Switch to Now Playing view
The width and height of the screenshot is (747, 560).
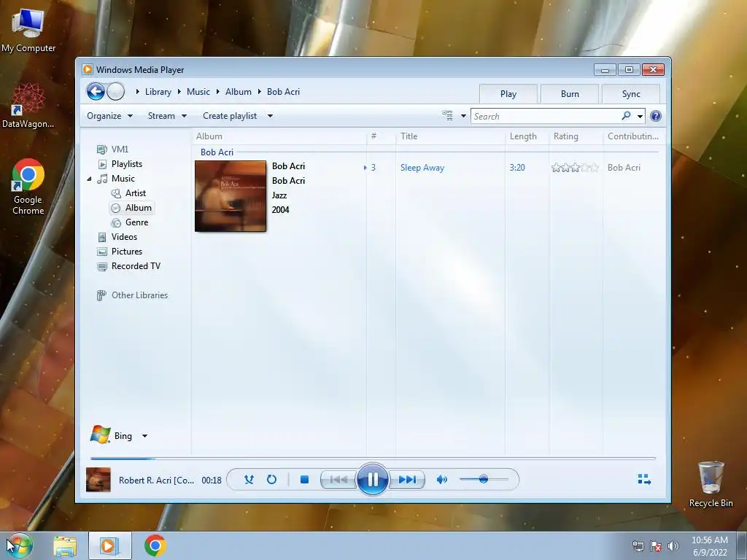tap(644, 479)
